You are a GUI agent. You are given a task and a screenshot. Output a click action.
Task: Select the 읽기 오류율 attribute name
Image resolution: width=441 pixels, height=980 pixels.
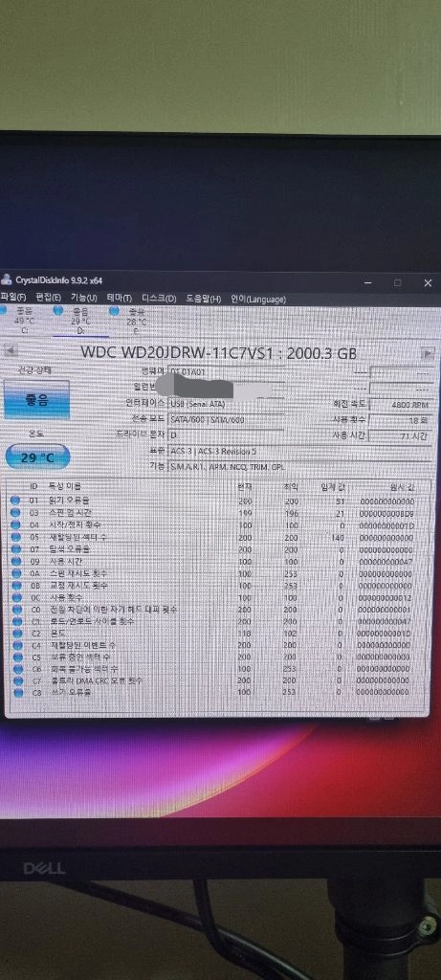pos(69,501)
